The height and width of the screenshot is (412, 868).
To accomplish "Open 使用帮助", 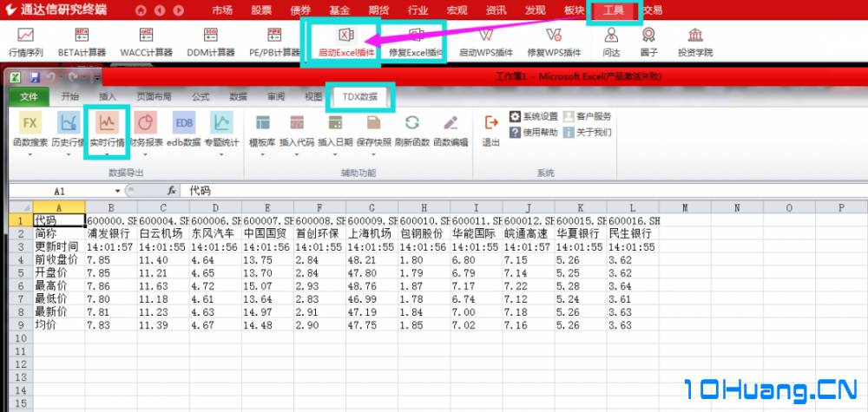I will (534, 133).
